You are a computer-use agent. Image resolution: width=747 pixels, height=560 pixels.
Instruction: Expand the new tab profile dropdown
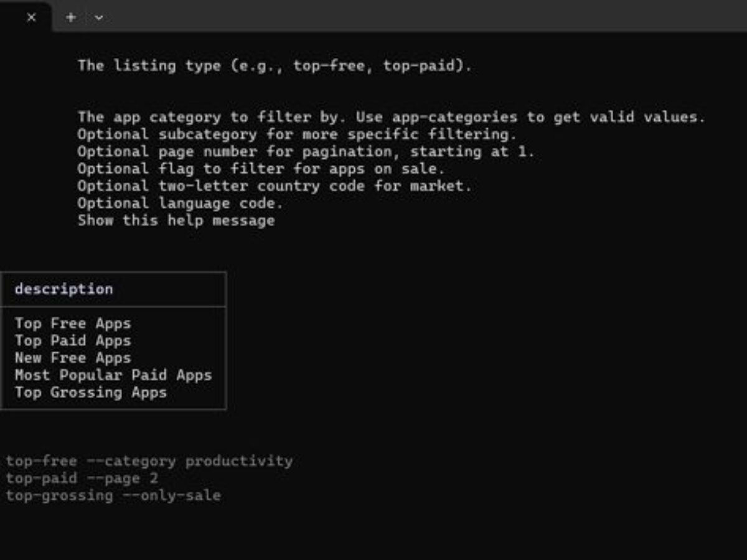click(x=99, y=17)
